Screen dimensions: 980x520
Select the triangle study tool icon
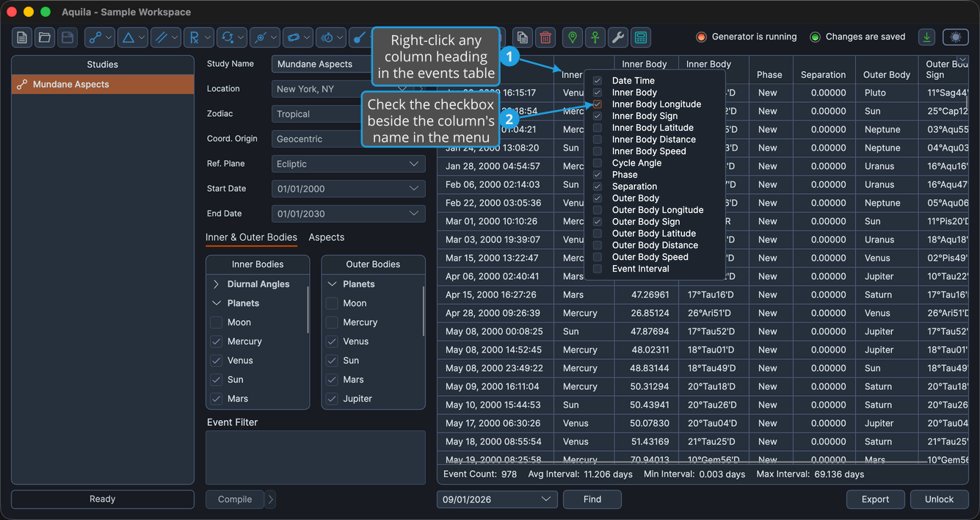click(128, 37)
